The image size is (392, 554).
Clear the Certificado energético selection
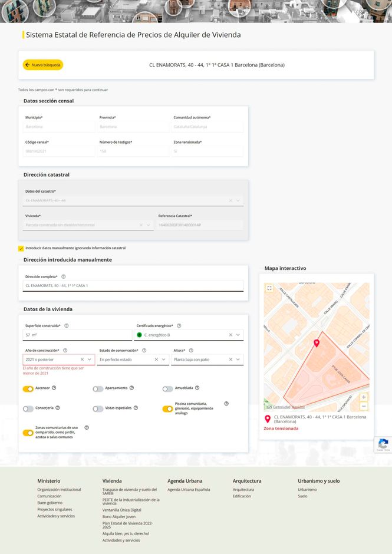230,335
